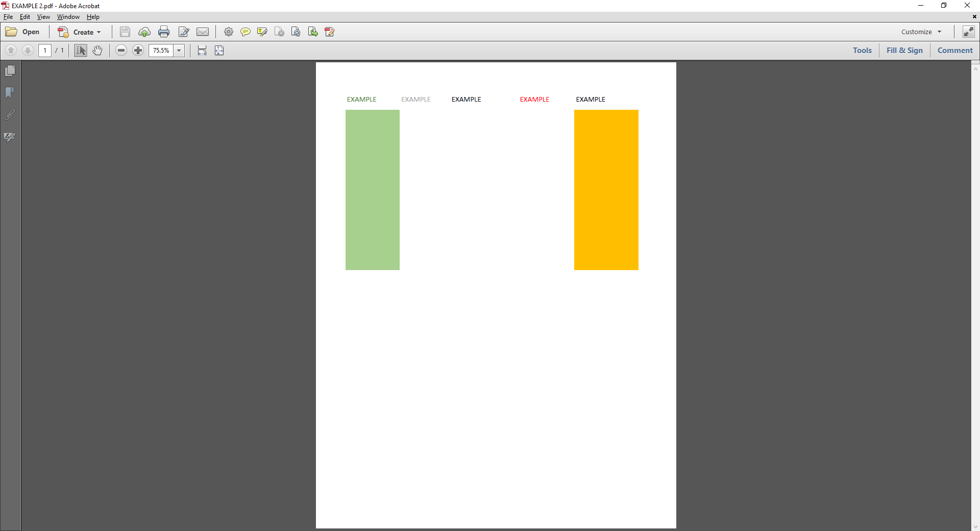Click the fit width scrolling icon
Image resolution: width=980 pixels, height=531 pixels.
[x=202, y=50]
